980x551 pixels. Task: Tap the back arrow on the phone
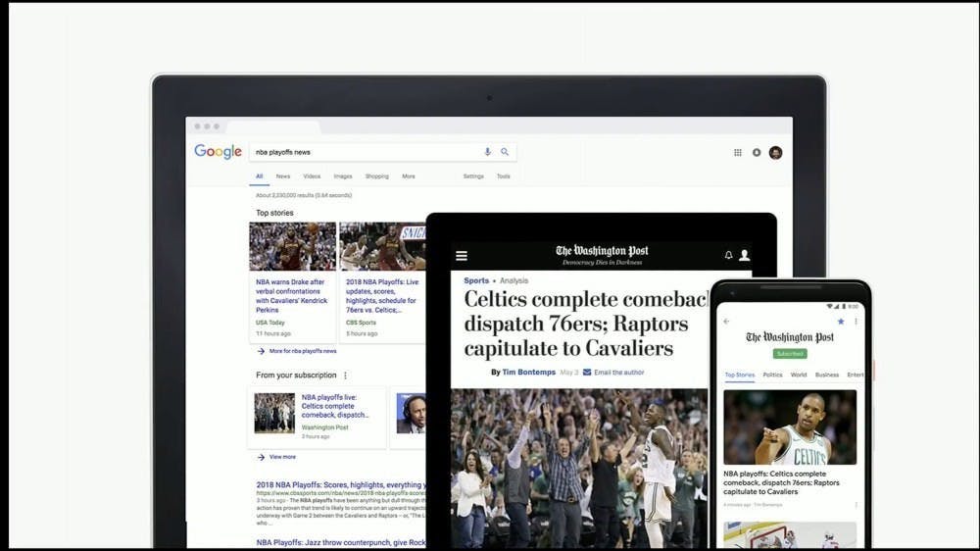coord(726,322)
